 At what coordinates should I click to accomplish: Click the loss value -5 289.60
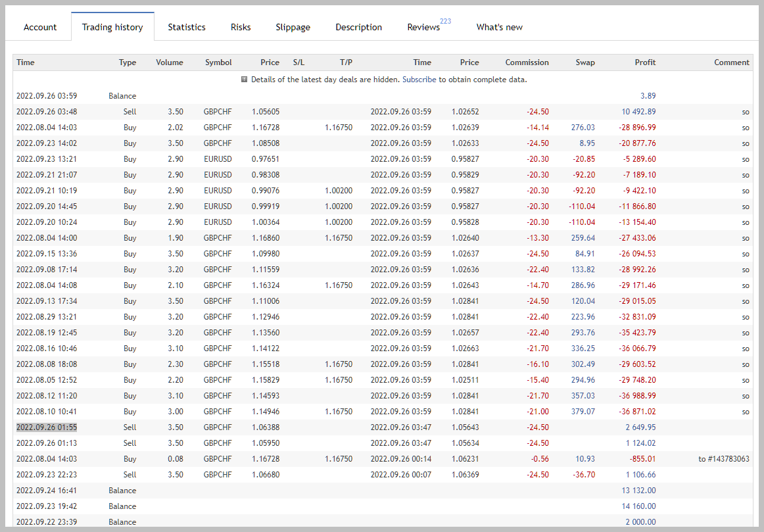pos(639,159)
